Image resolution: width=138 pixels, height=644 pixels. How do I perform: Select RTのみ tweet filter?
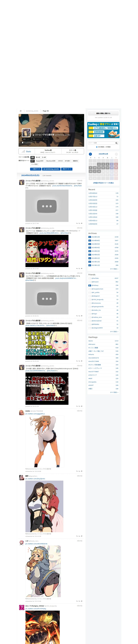coord(61,161)
